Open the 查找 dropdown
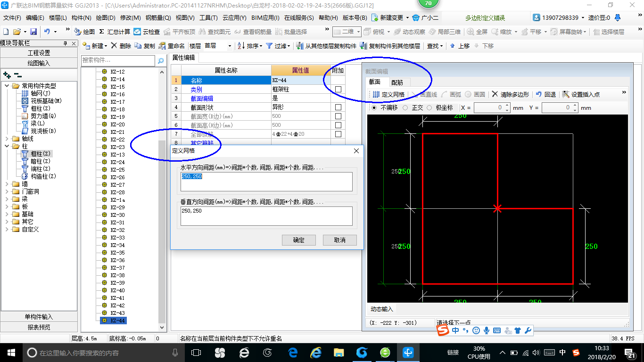 tap(435, 46)
